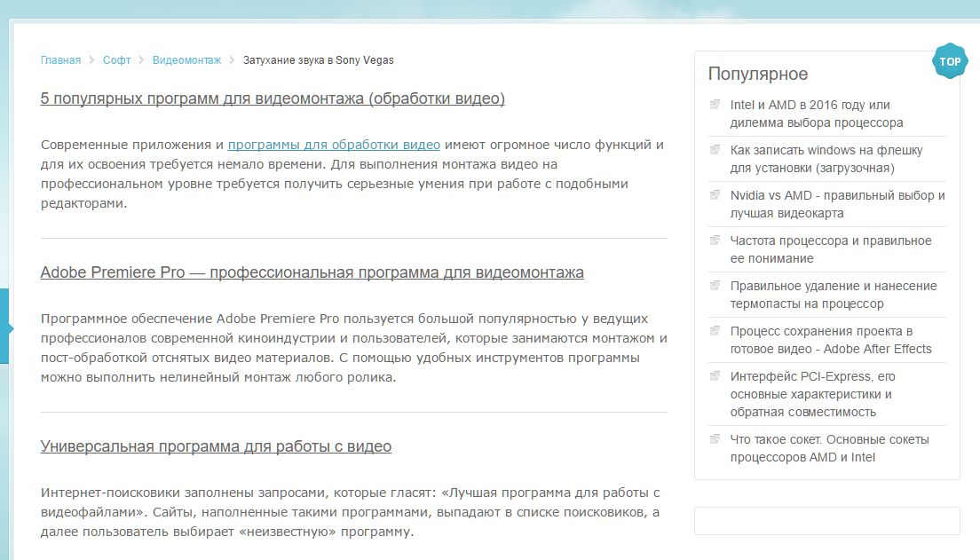Open Nvidia vs AMD видеокарта article
Image resolution: width=980 pixels, height=560 pixels.
click(837, 204)
